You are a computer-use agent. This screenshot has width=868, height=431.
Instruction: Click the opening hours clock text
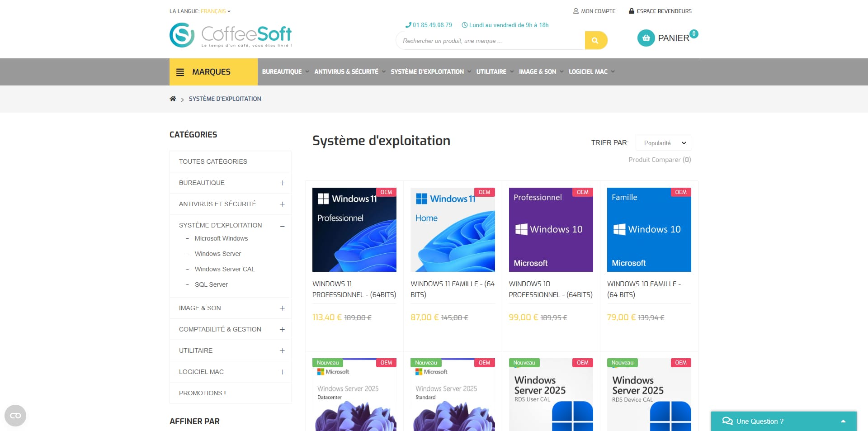click(x=505, y=25)
